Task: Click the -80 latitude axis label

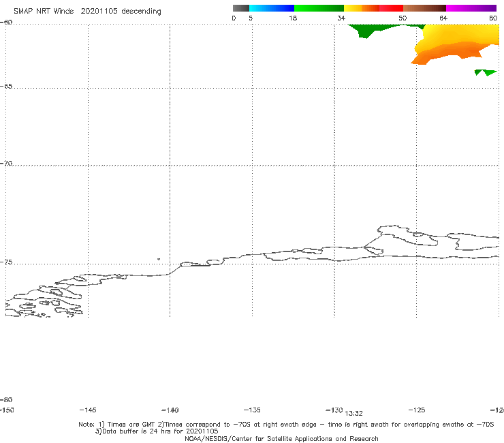Action: click(x=6, y=399)
